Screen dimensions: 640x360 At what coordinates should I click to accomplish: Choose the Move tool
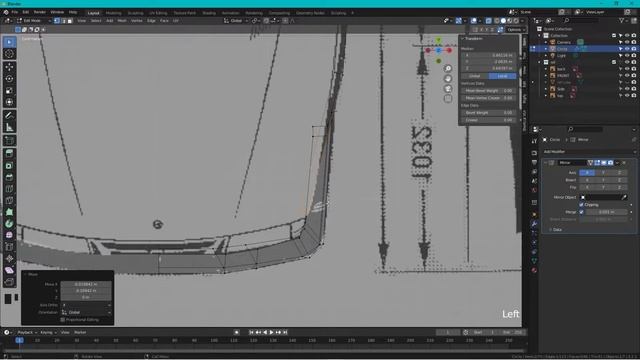(9, 67)
